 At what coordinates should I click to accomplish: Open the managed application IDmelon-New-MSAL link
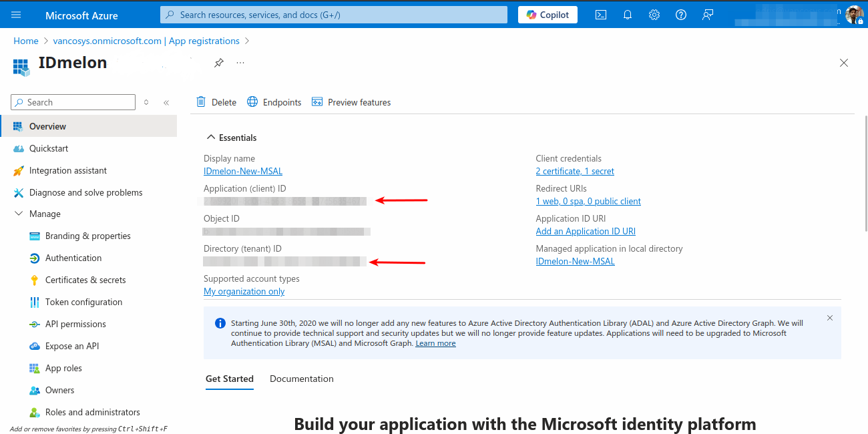[575, 261]
